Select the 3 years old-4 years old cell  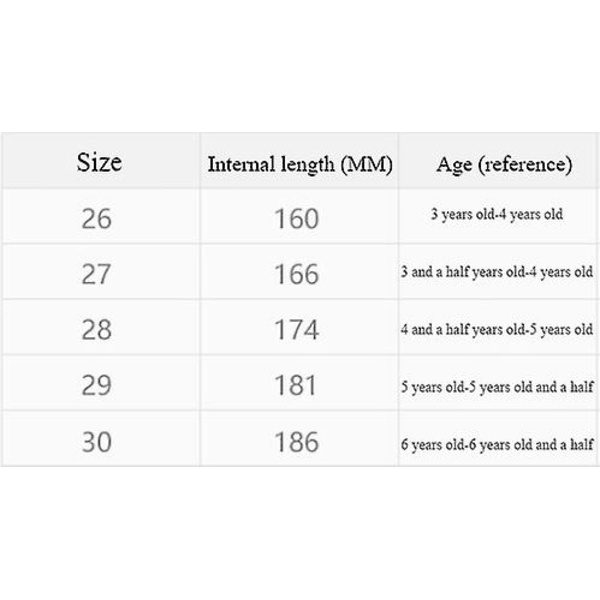498,217
